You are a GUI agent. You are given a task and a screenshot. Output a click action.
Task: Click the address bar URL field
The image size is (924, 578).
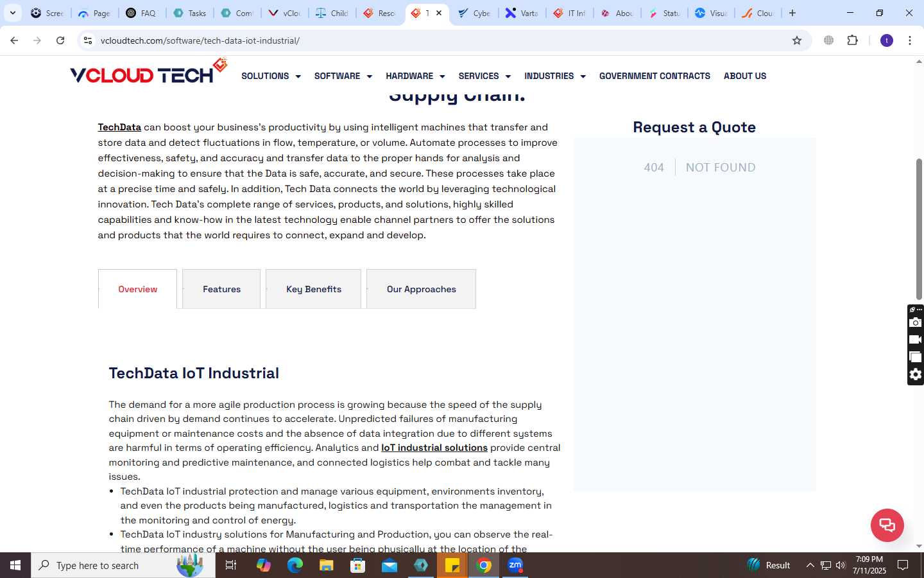point(443,40)
